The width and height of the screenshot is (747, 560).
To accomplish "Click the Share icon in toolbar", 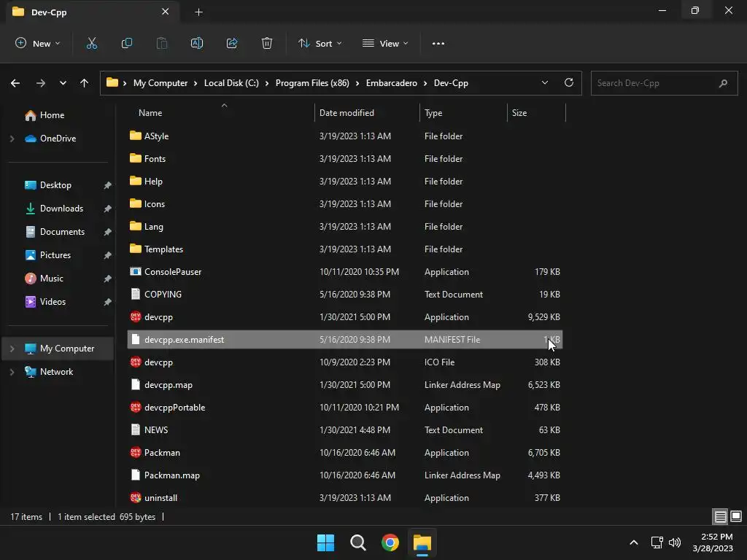I will [x=232, y=43].
